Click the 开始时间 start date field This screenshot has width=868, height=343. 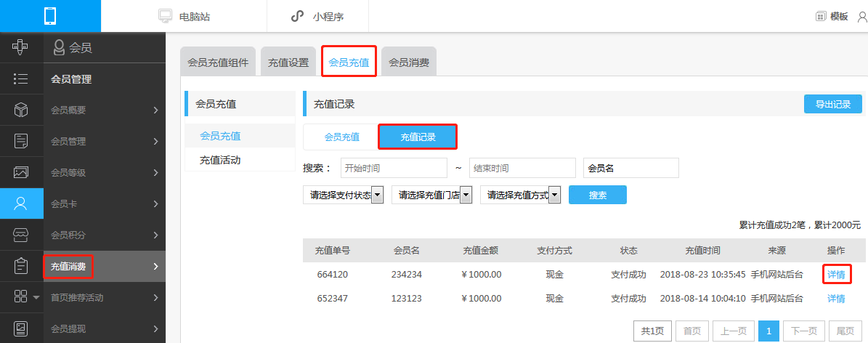(x=394, y=167)
